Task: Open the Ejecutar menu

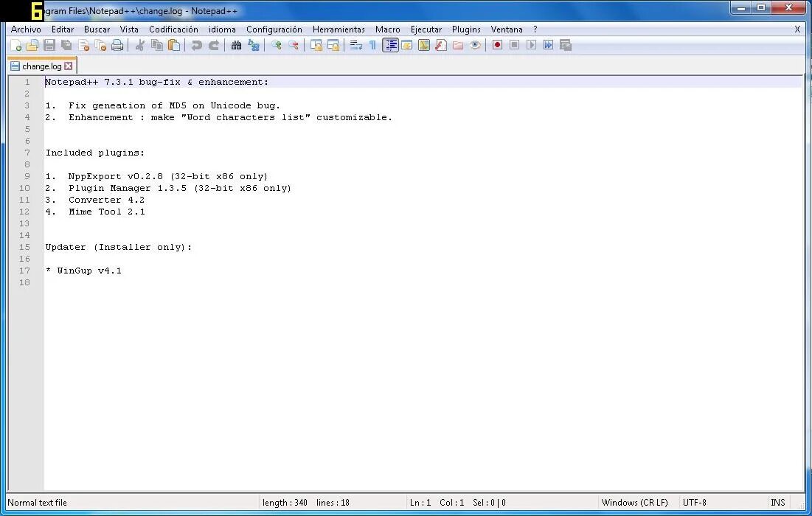Action: coord(426,29)
